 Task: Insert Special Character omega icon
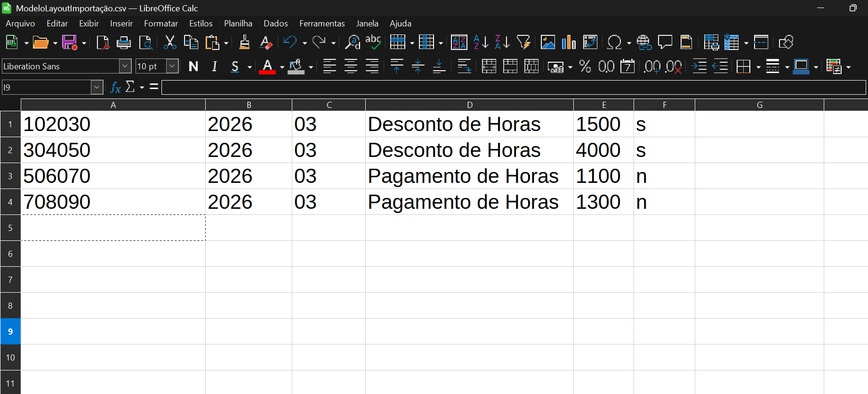[614, 42]
